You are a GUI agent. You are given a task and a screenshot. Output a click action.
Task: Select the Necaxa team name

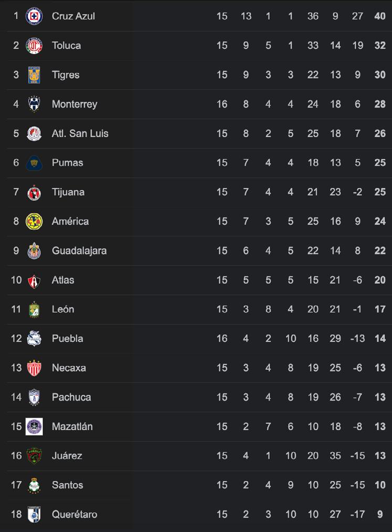(69, 368)
